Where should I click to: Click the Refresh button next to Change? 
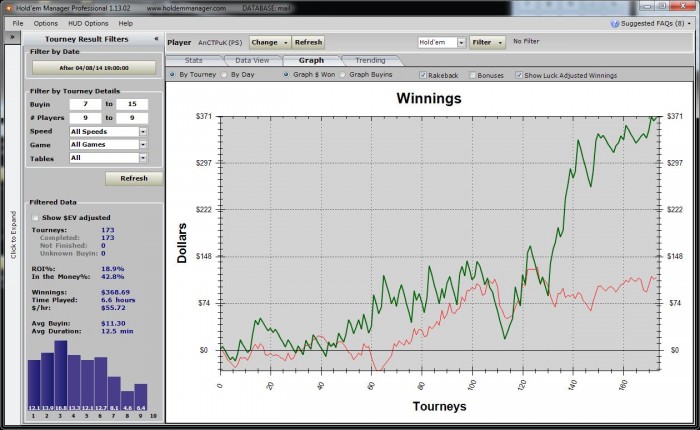pyautogui.click(x=308, y=42)
